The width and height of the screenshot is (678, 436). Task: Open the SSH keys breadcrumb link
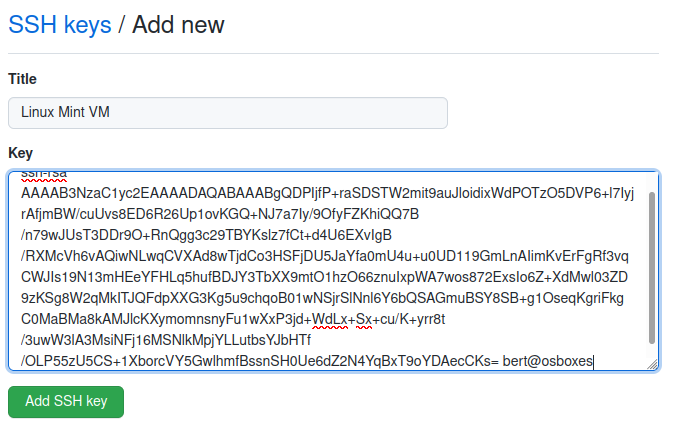pyautogui.click(x=59, y=24)
